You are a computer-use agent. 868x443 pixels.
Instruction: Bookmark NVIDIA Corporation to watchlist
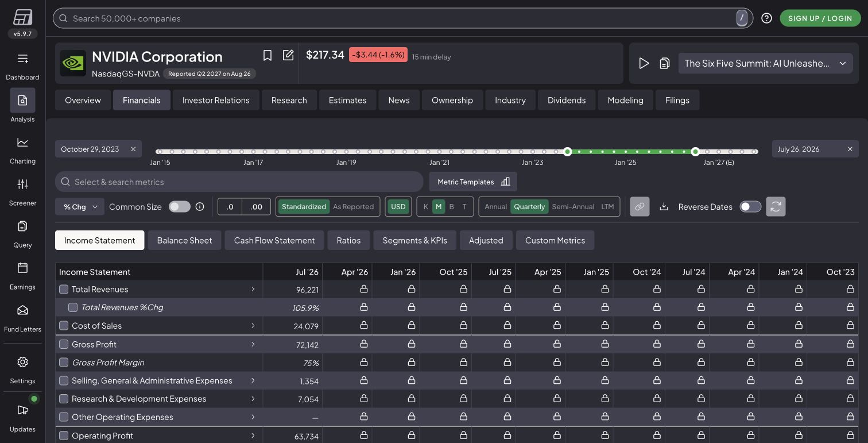268,55
